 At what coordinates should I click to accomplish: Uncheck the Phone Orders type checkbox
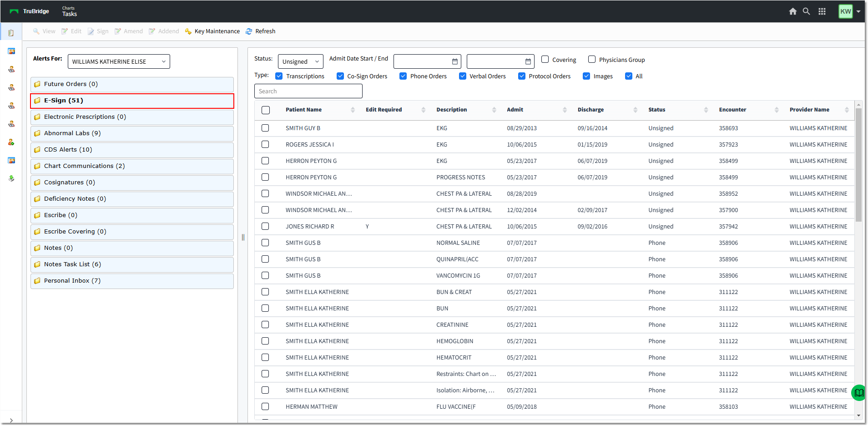(403, 76)
